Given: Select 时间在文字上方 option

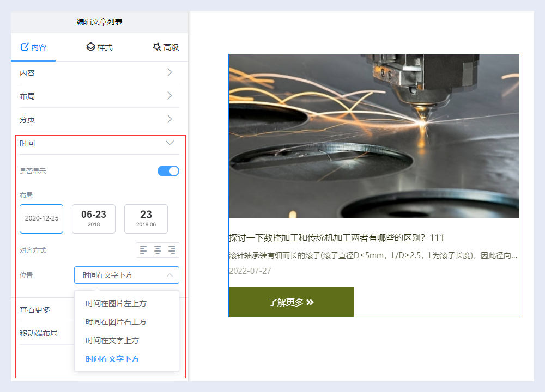Looking at the screenshot, I should tap(112, 340).
